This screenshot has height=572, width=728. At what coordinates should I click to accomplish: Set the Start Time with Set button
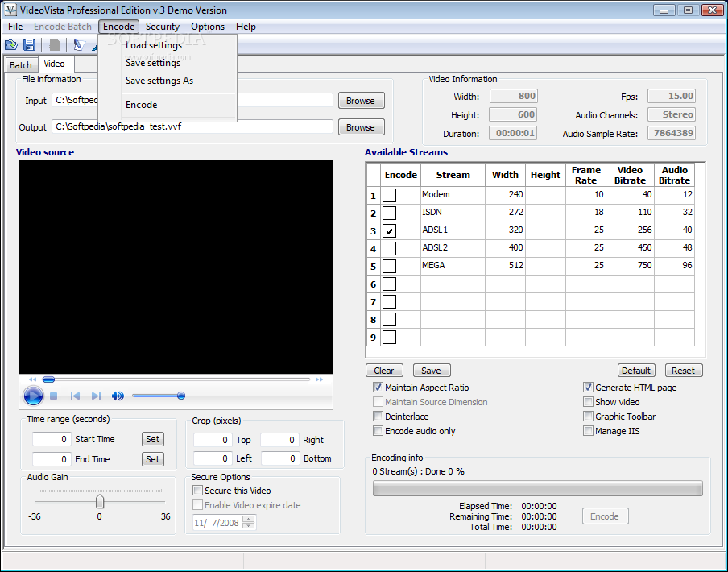tap(153, 439)
